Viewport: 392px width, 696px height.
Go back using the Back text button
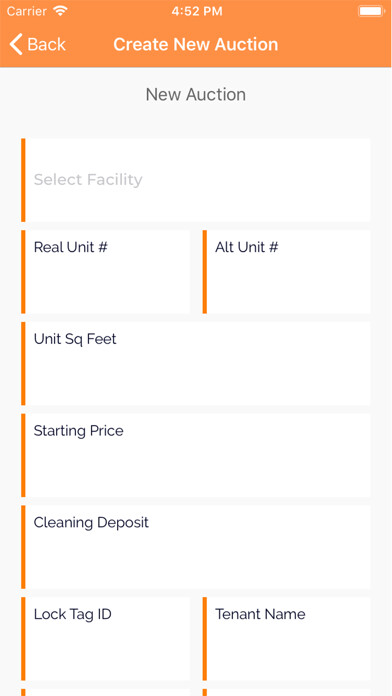pyautogui.click(x=46, y=44)
